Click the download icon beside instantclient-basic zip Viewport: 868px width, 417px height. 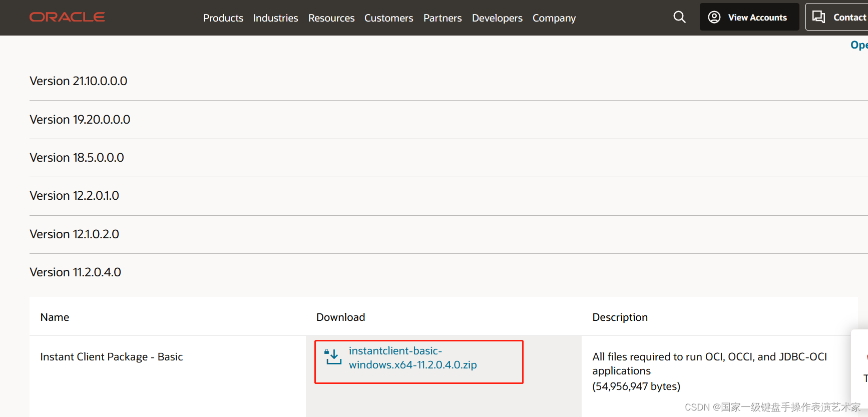tap(333, 357)
